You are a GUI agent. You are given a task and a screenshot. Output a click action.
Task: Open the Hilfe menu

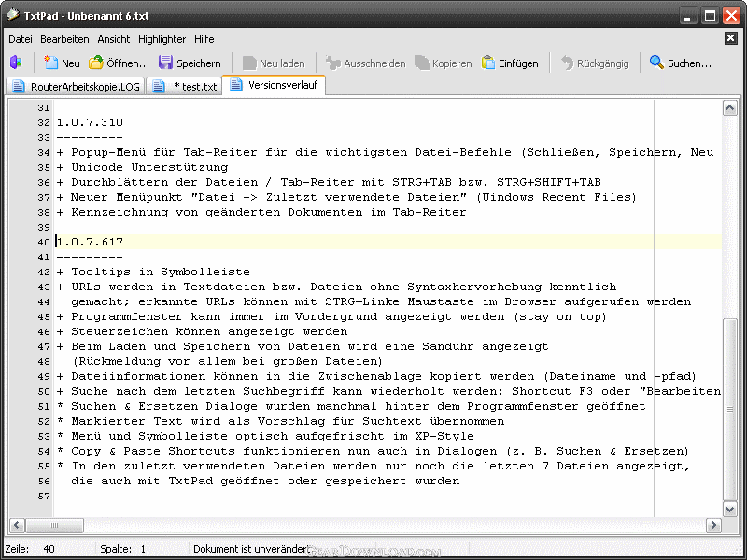coord(204,39)
